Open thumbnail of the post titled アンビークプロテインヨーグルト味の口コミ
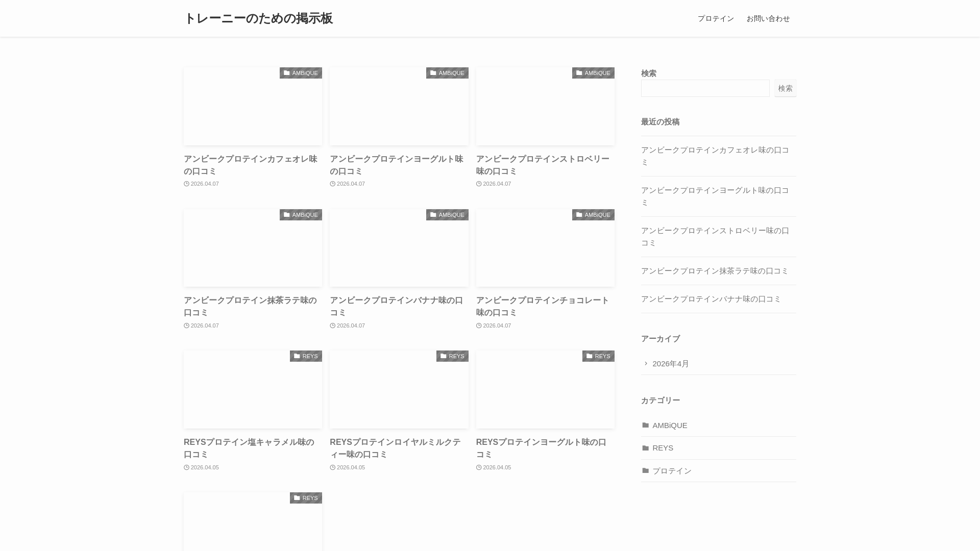Screen dimensions: 980x551 (x=399, y=106)
